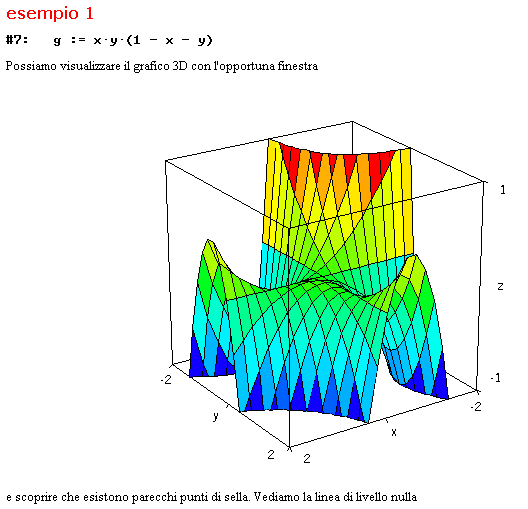The width and height of the screenshot is (528, 509).
Task: Click the z axis label
Action: (500, 286)
